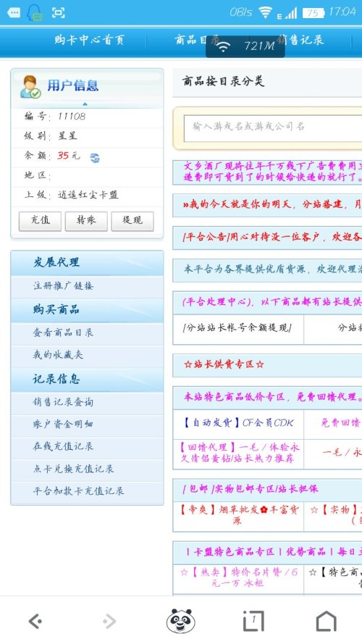Click the 我的今天就是你的明天 announcement
Image resolution: width=362 pixels, height=644 pixels.
[x=273, y=204]
